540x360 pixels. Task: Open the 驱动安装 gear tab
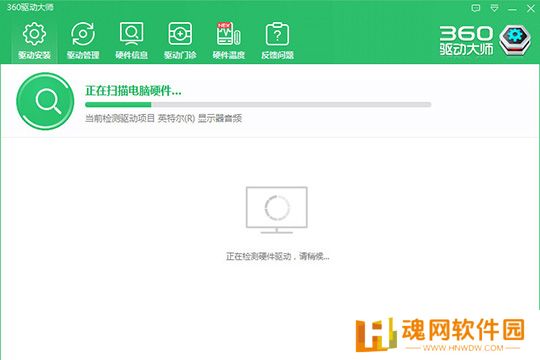pos(34,41)
